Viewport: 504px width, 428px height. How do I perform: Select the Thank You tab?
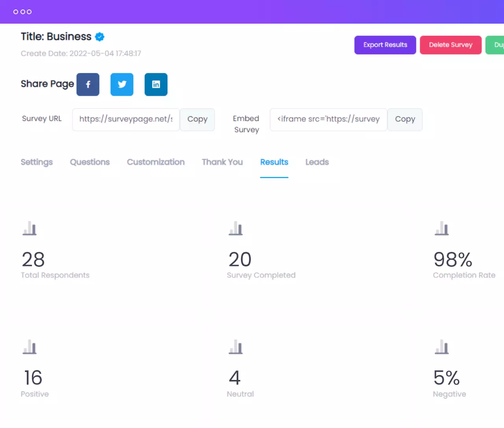click(222, 162)
